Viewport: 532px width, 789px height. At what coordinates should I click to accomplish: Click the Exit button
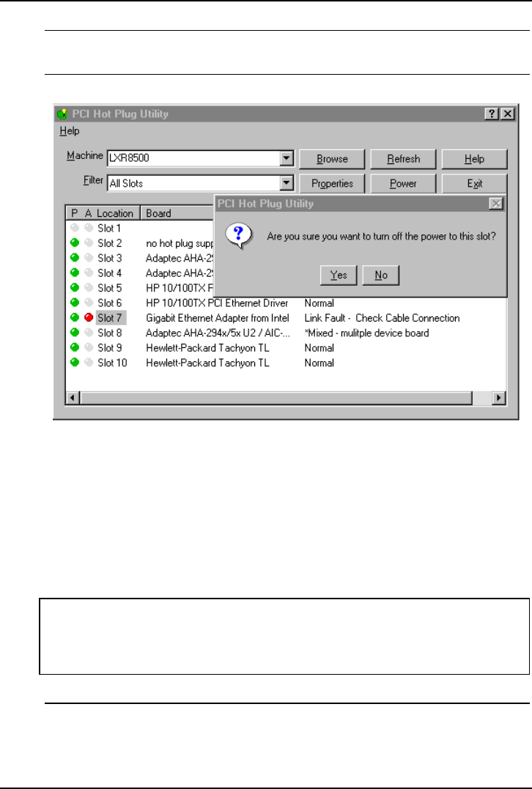pos(474,184)
